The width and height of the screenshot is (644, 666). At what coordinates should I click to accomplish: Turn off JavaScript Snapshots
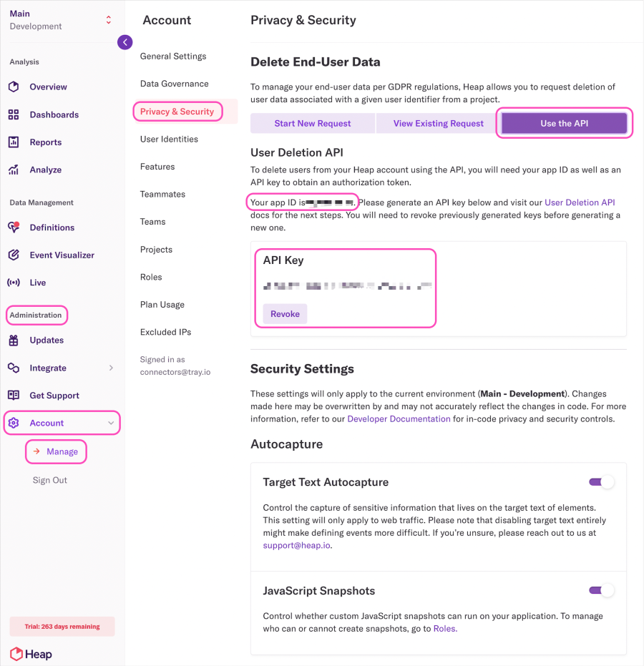600,590
